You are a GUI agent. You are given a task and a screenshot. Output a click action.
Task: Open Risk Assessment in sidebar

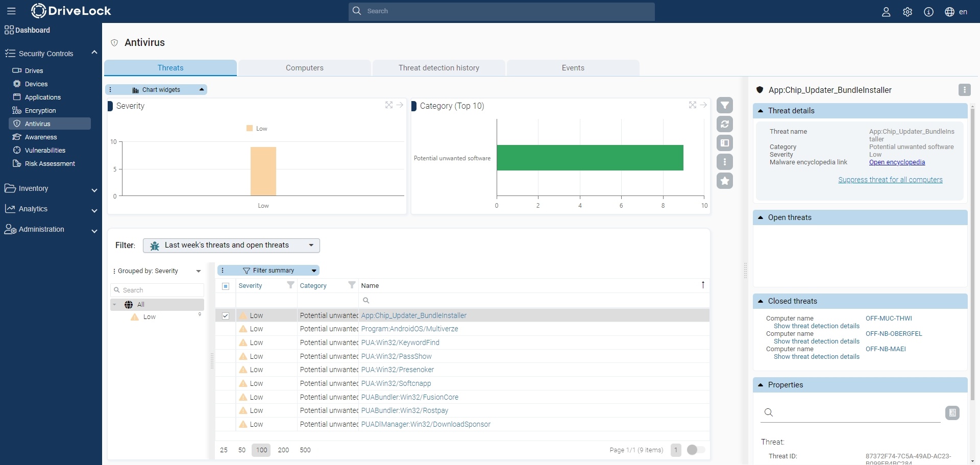click(x=50, y=163)
